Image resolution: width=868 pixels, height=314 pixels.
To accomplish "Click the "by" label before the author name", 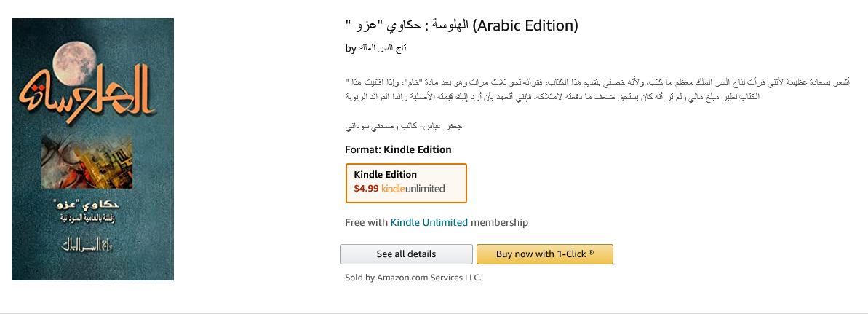I will [x=350, y=49].
